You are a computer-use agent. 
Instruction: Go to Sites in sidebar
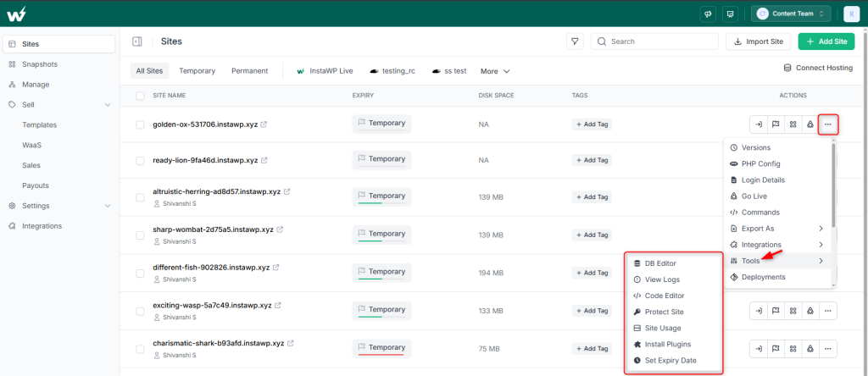click(x=59, y=44)
